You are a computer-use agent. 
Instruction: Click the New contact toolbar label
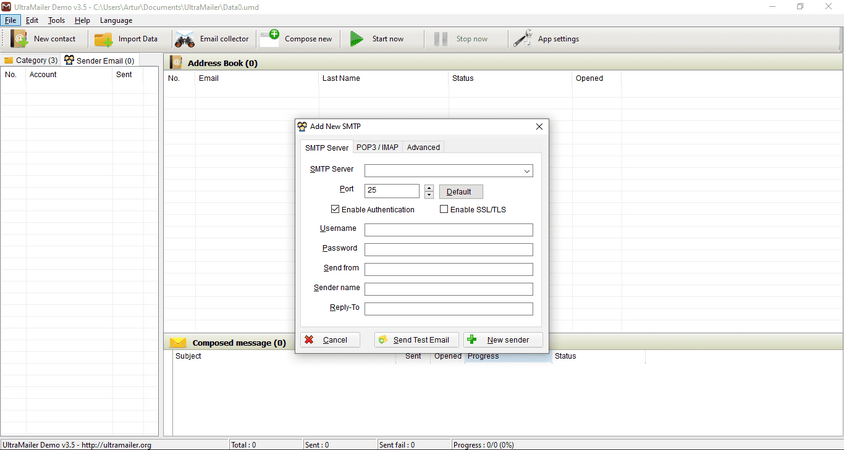coord(54,39)
